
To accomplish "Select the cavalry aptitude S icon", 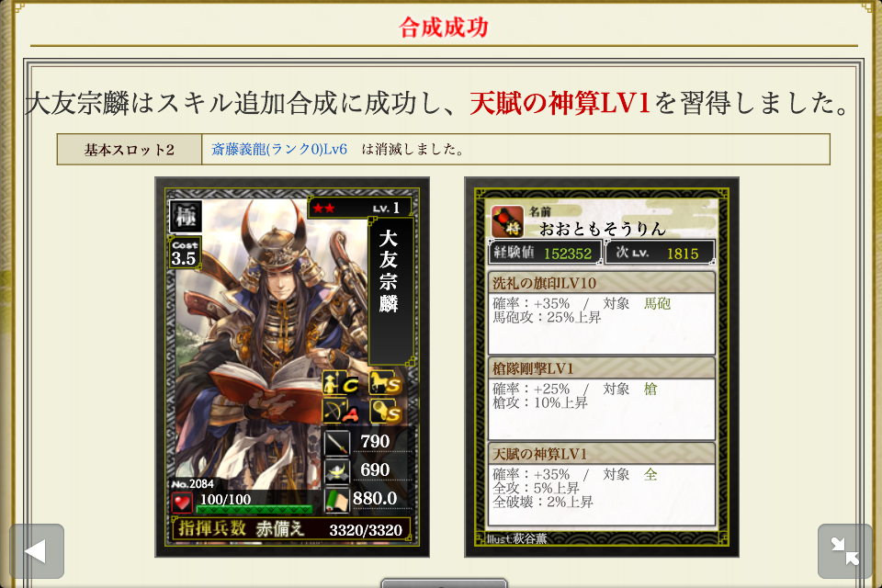I will pos(385,382).
